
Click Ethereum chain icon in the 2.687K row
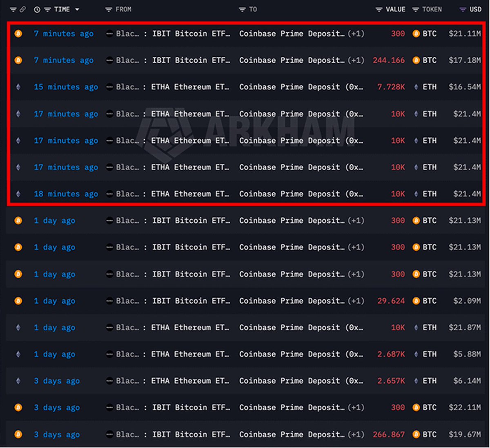tap(18, 354)
